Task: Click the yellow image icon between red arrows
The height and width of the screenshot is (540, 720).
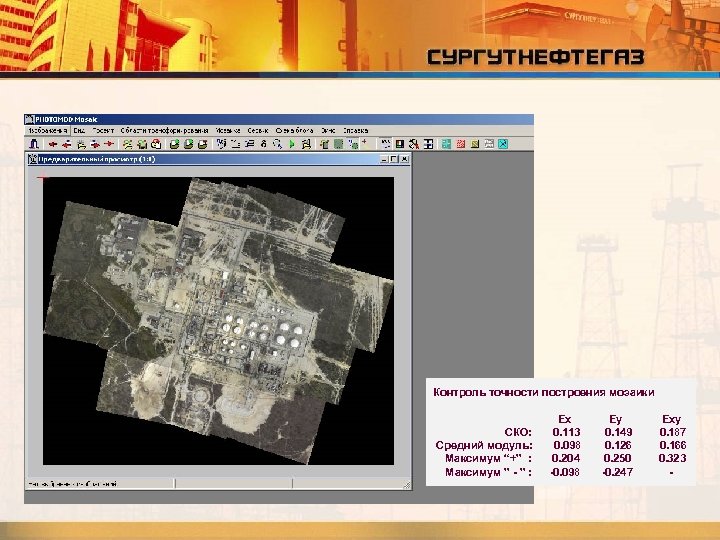Action: click(x=82, y=145)
